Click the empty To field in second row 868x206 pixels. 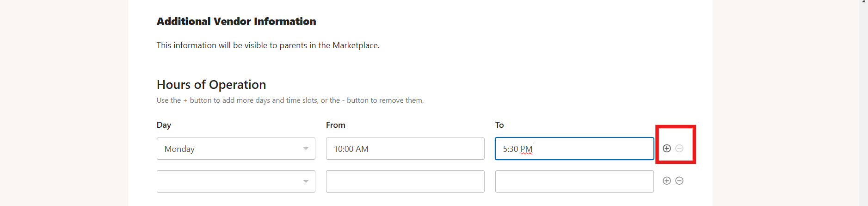[x=574, y=181]
